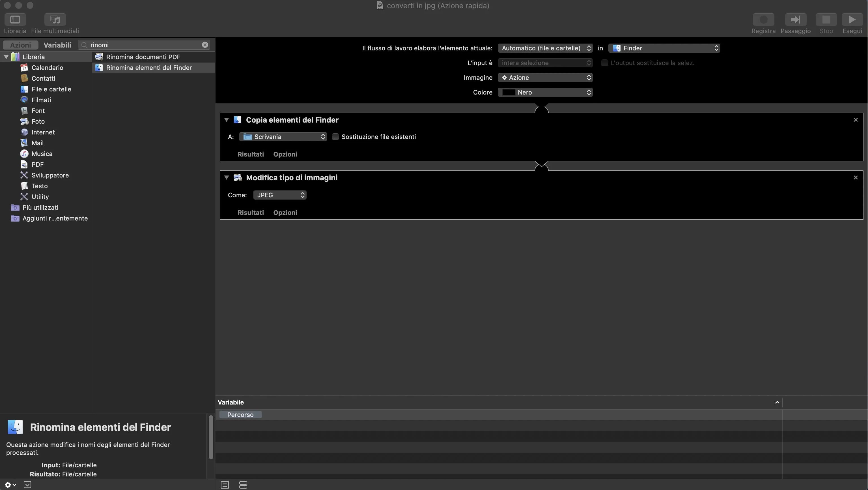
Task: Show the variables view icon
Action: coord(243,485)
